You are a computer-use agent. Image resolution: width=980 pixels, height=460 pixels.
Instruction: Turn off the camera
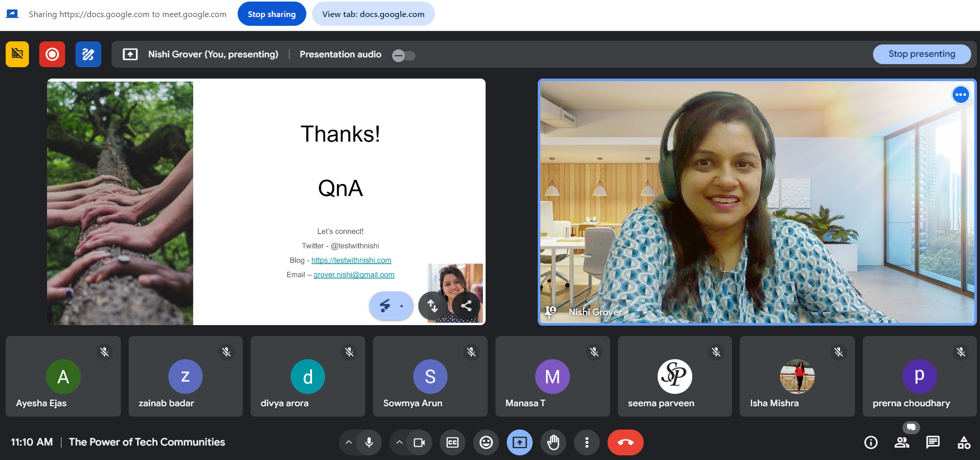pos(419,442)
